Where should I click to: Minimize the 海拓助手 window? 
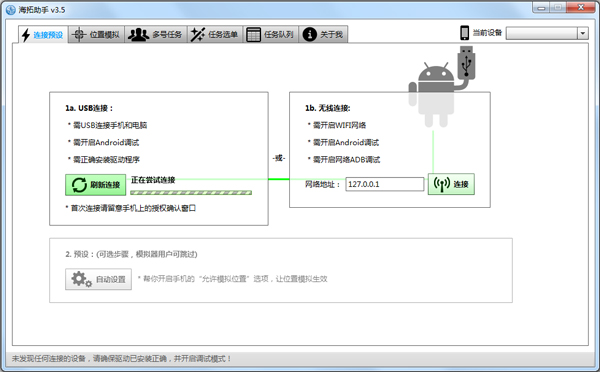pyautogui.click(x=541, y=7)
